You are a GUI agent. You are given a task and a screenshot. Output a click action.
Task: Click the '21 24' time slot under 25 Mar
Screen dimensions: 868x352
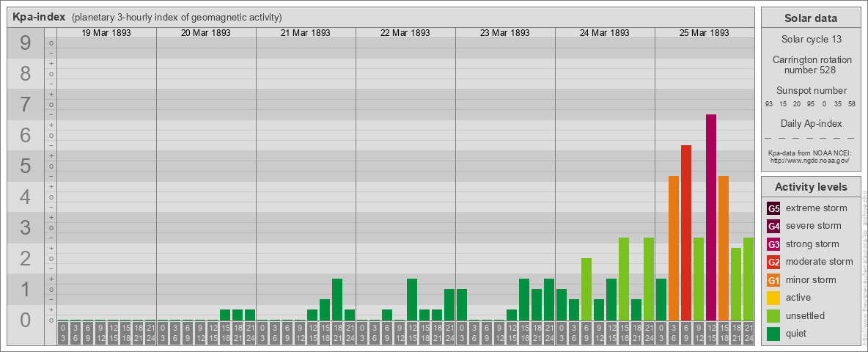pos(749,333)
